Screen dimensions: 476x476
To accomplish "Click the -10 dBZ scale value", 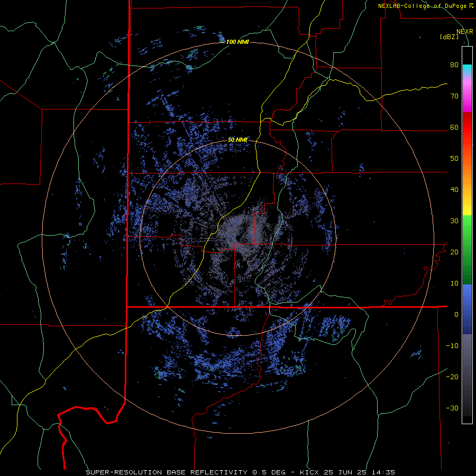I will click(x=452, y=346).
